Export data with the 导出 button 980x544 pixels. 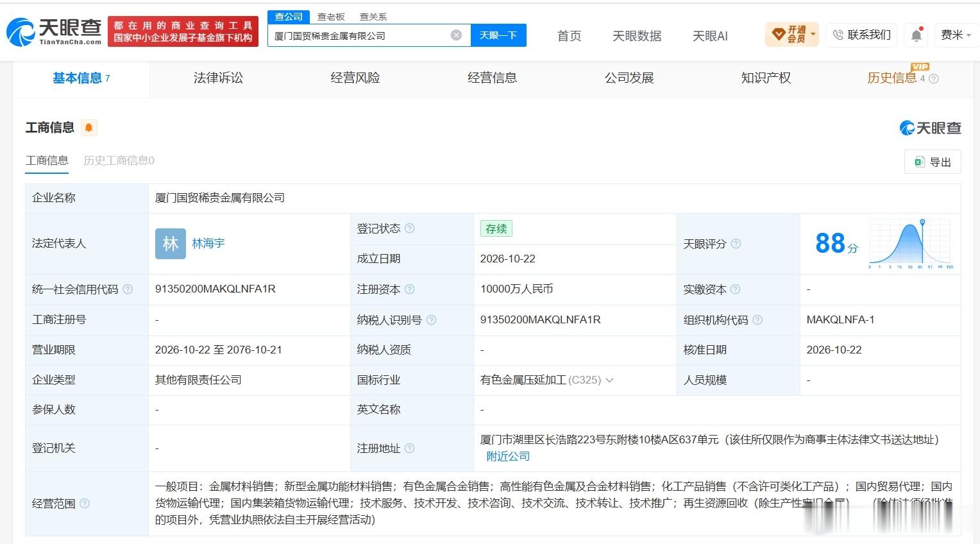coord(933,162)
